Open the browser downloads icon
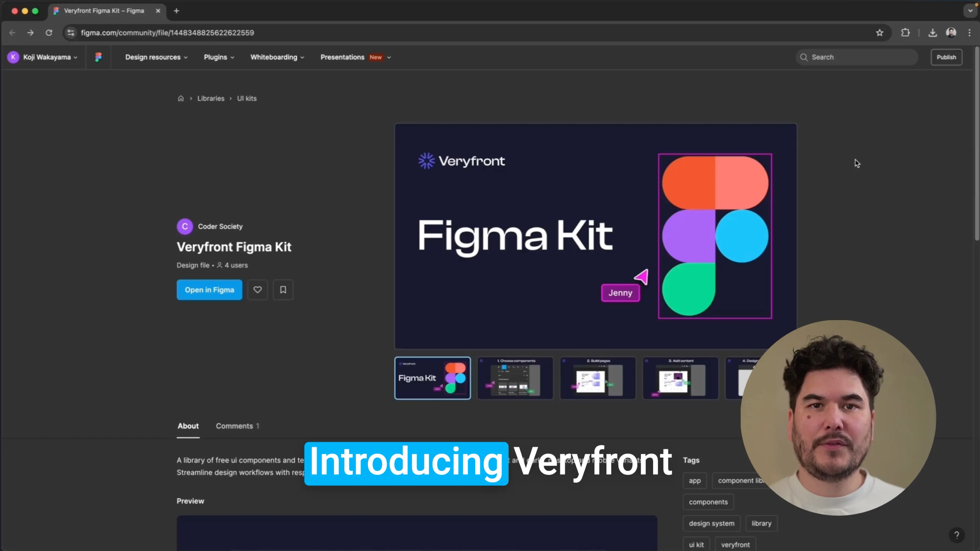Viewport: 980px width, 551px height. tap(933, 33)
